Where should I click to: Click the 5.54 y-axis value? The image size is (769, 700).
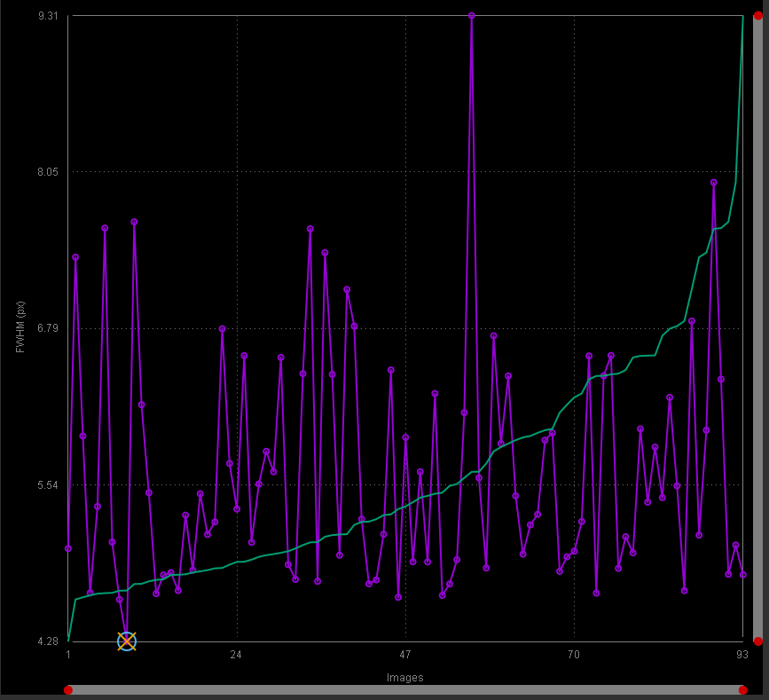48,484
